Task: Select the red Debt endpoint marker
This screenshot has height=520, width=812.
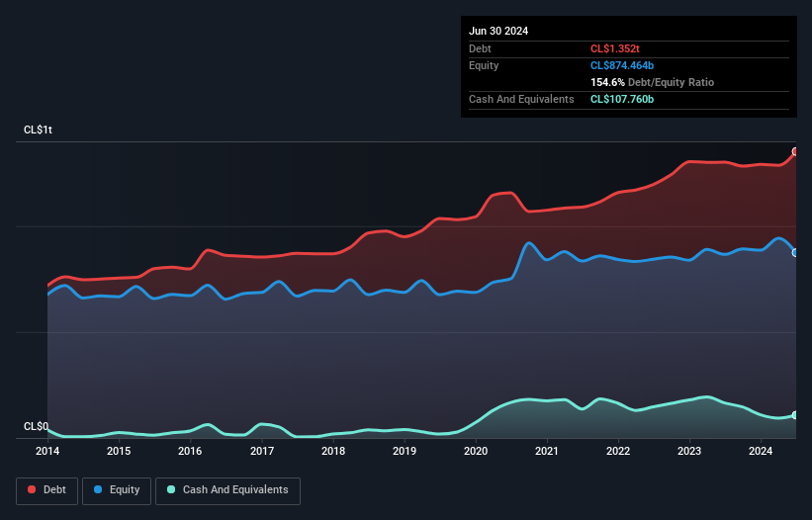Action: (795, 151)
